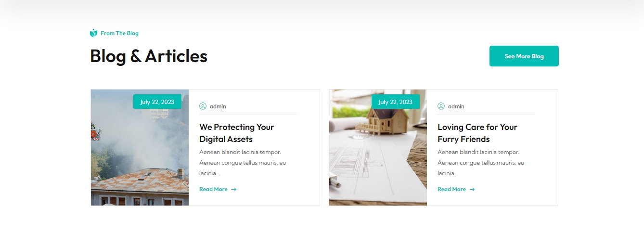
Task: Click the excerpt text under Furry Friends title
Action: click(481, 163)
